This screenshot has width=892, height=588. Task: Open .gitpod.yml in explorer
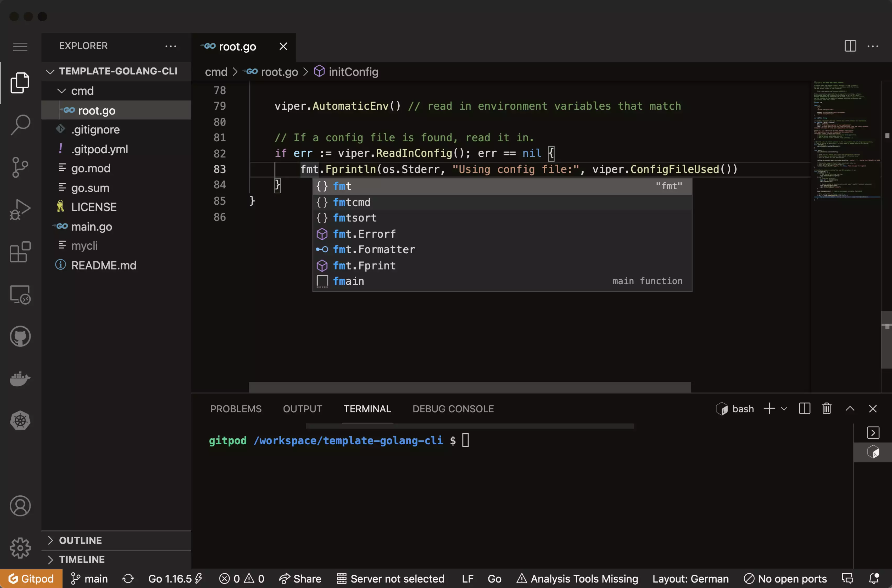coord(116,149)
